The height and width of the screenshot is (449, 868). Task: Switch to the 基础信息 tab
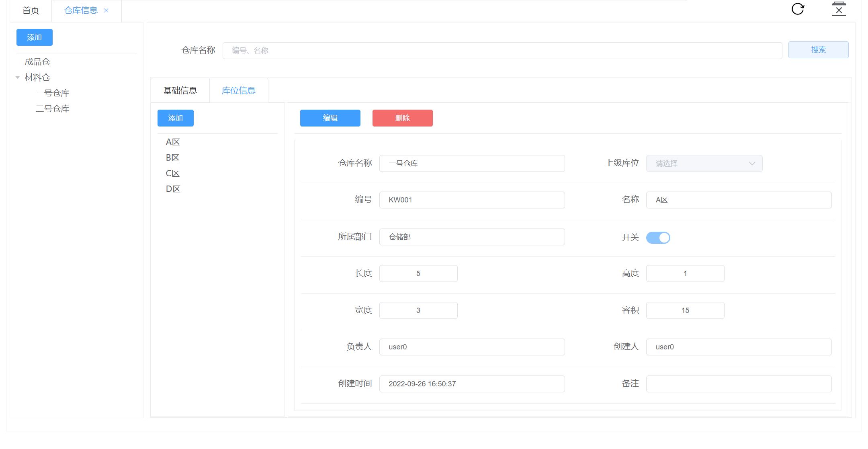[x=180, y=91]
